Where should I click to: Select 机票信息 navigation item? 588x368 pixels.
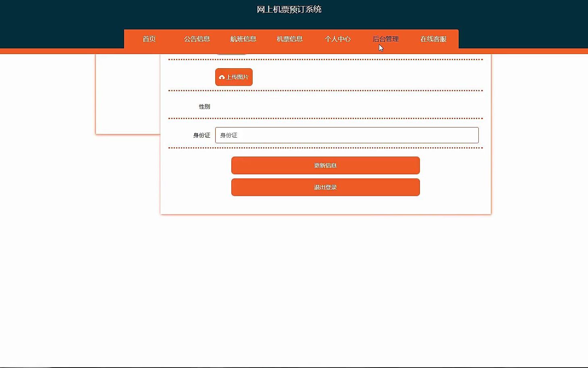click(290, 39)
